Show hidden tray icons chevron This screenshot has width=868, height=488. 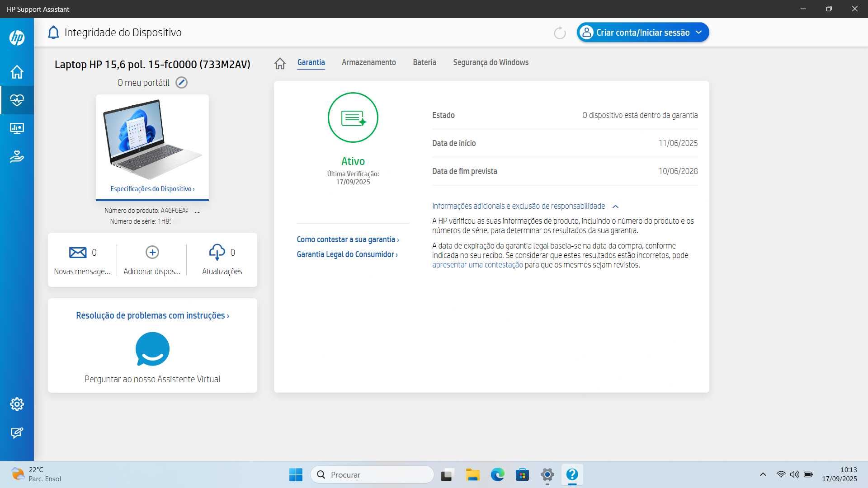coord(763,474)
